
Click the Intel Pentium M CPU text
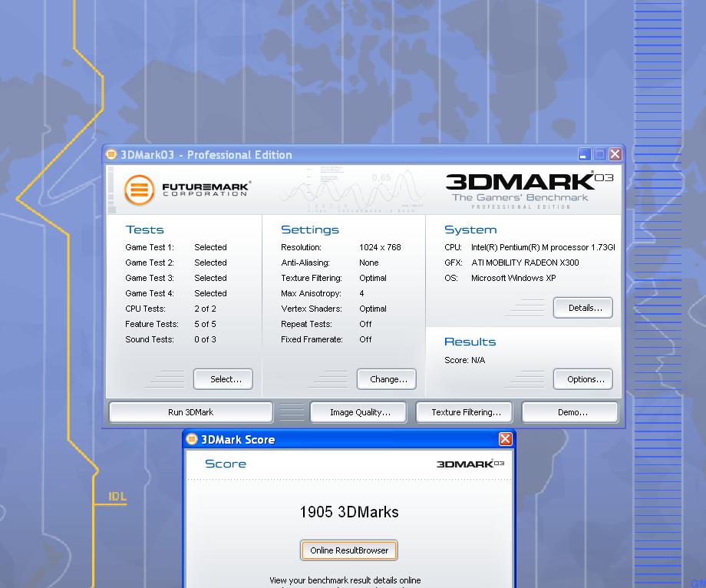click(x=543, y=247)
